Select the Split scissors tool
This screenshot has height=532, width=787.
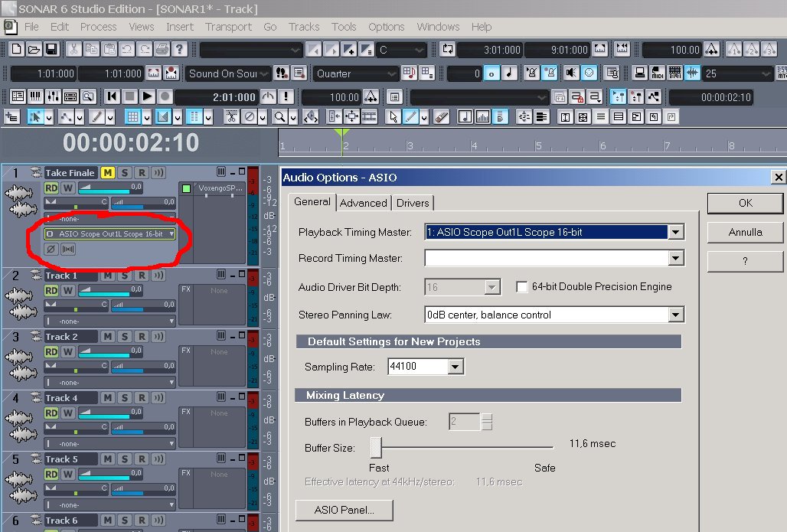click(x=231, y=117)
